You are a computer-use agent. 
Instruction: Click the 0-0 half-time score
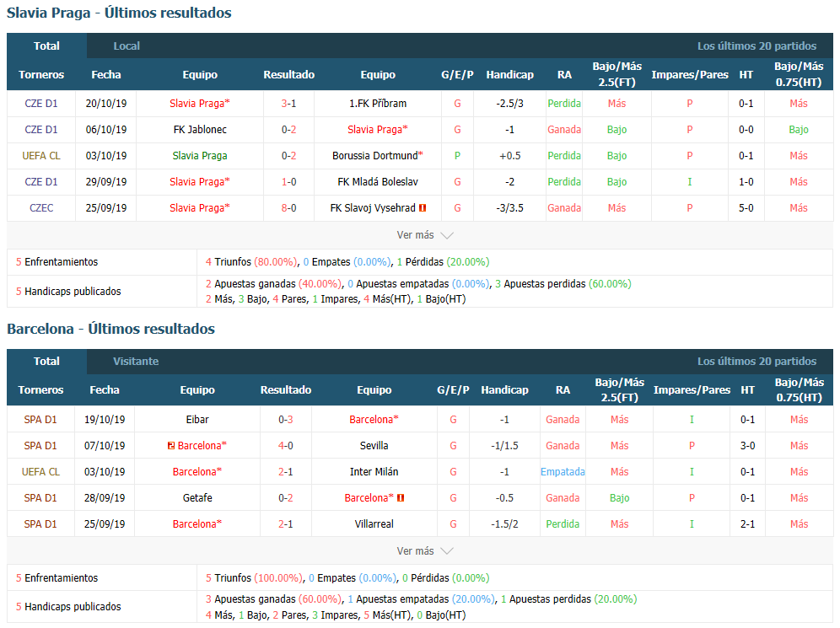pyautogui.click(x=746, y=130)
